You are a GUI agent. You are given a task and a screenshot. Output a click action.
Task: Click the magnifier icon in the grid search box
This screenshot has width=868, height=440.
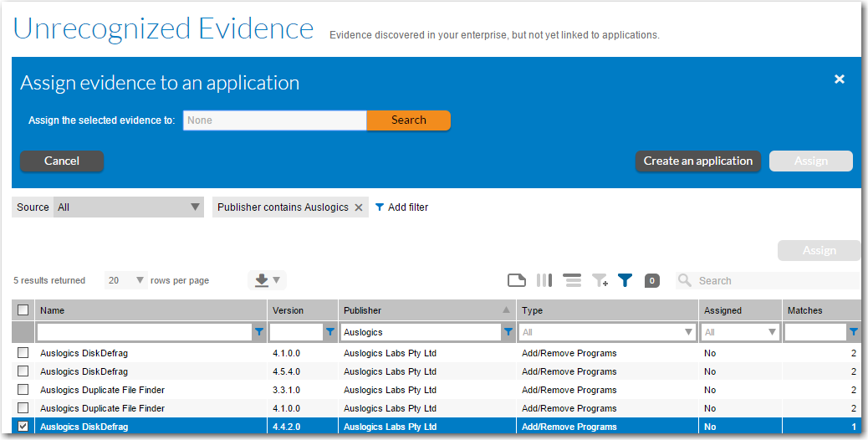click(x=685, y=280)
